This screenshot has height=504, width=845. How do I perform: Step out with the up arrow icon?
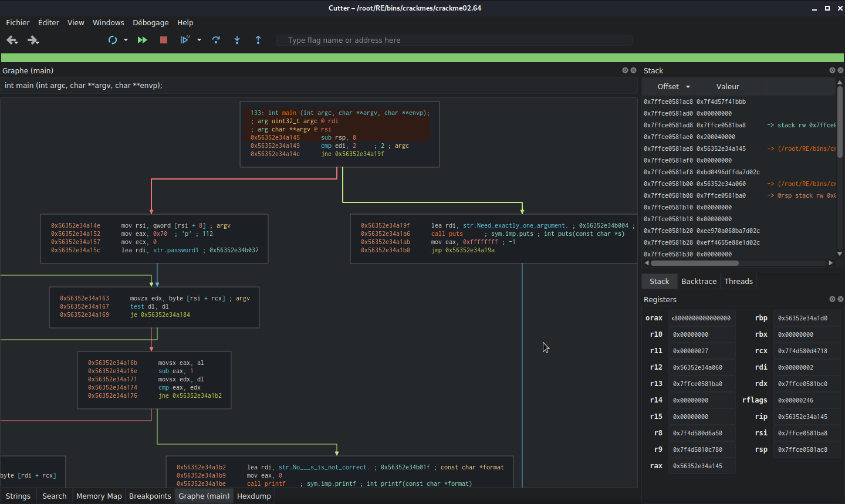click(258, 40)
